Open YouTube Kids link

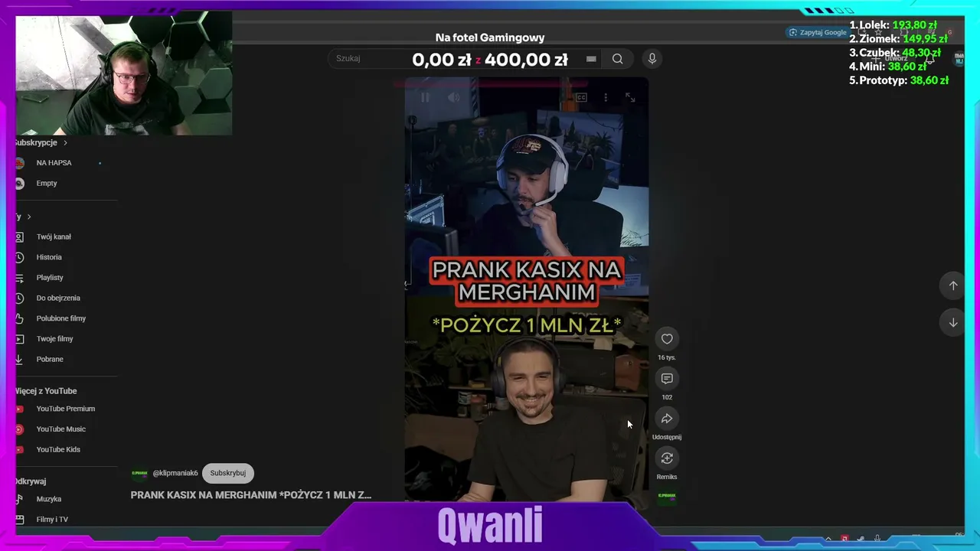[60, 450]
